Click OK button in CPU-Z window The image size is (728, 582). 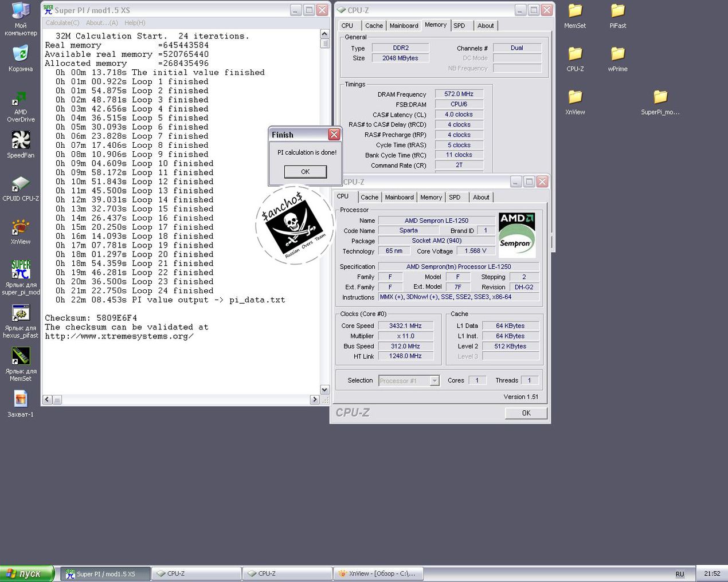[526, 413]
